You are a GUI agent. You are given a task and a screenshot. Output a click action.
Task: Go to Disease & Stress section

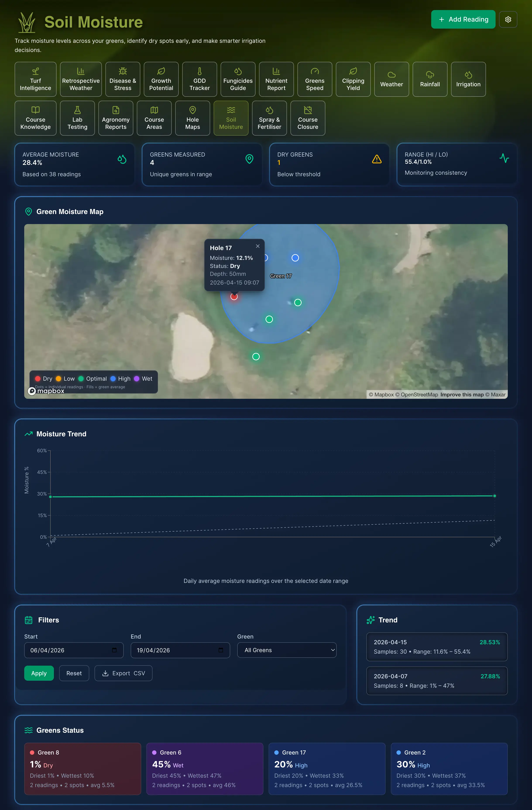(123, 79)
